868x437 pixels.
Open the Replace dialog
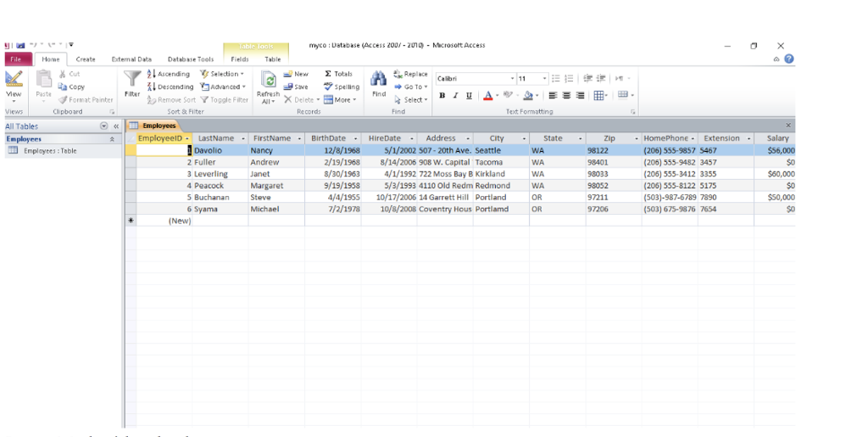click(x=410, y=74)
